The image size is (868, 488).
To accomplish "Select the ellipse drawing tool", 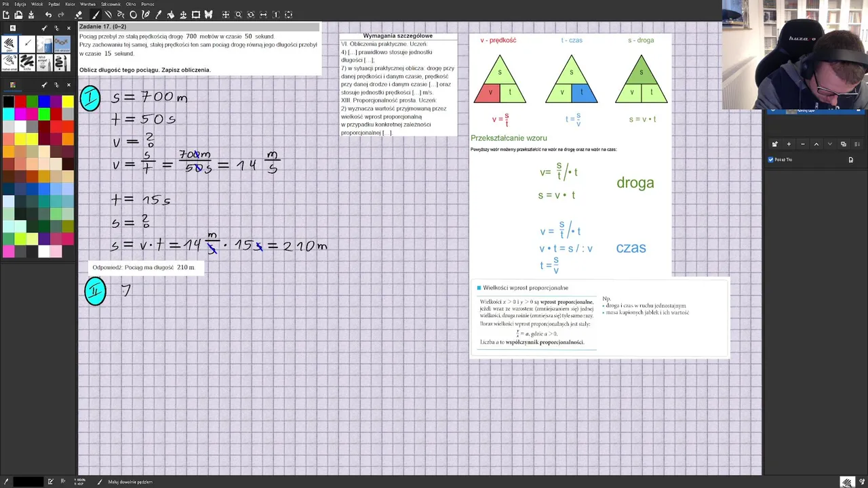I will coord(133,15).
